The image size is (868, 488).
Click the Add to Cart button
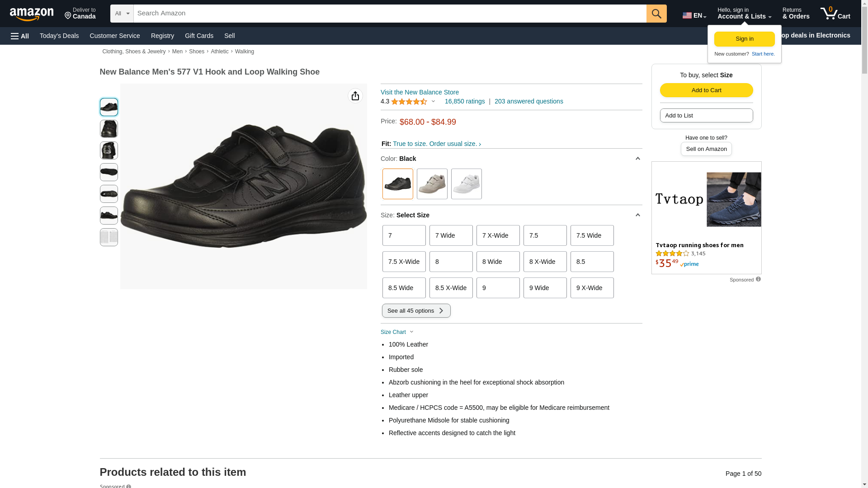(x=706, y=90)
